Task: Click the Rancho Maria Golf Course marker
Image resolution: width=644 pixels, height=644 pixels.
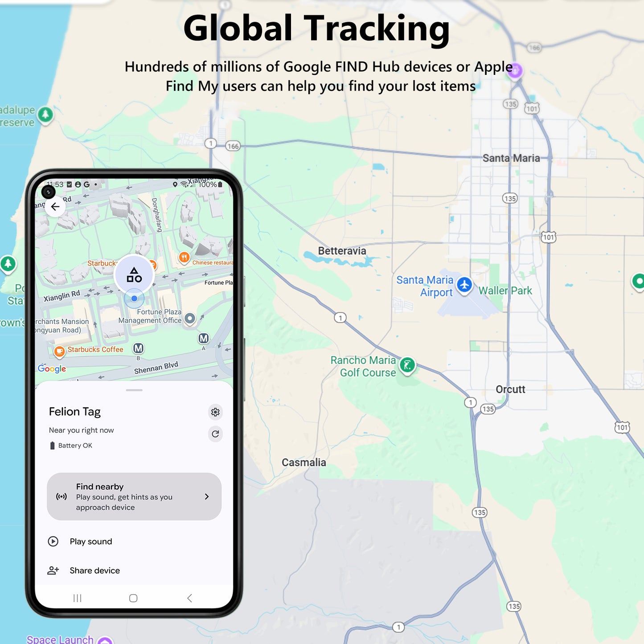Action: 407,365
